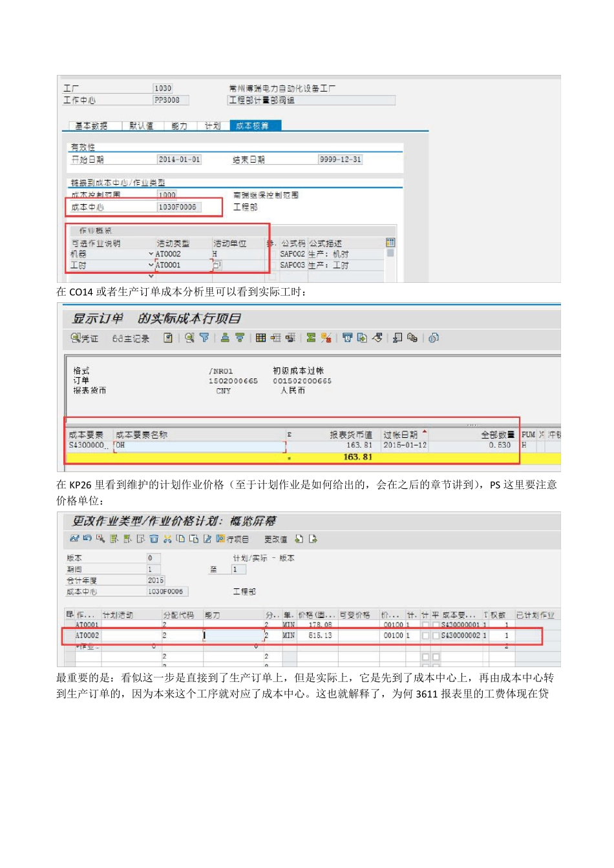Toggle first checkbox in AT0001 price row
This screenshot has width=614, height=868.
coord(425,625)
